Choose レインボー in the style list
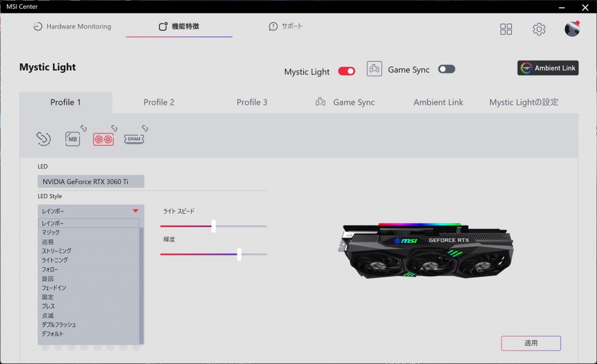 89,223
